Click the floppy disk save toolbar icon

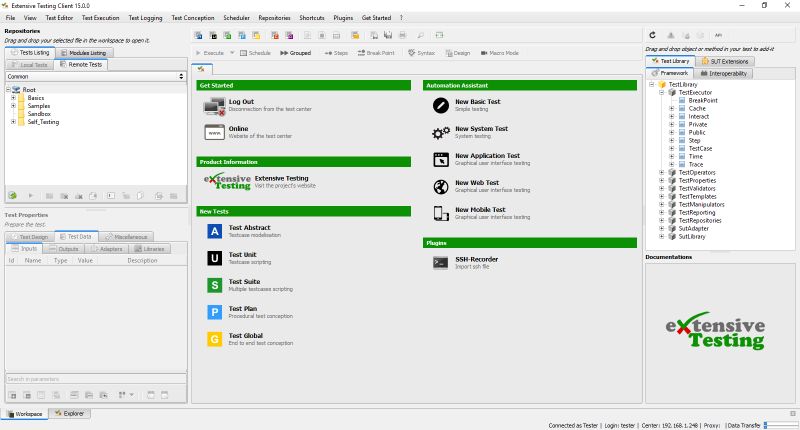(x=388, y=35)
